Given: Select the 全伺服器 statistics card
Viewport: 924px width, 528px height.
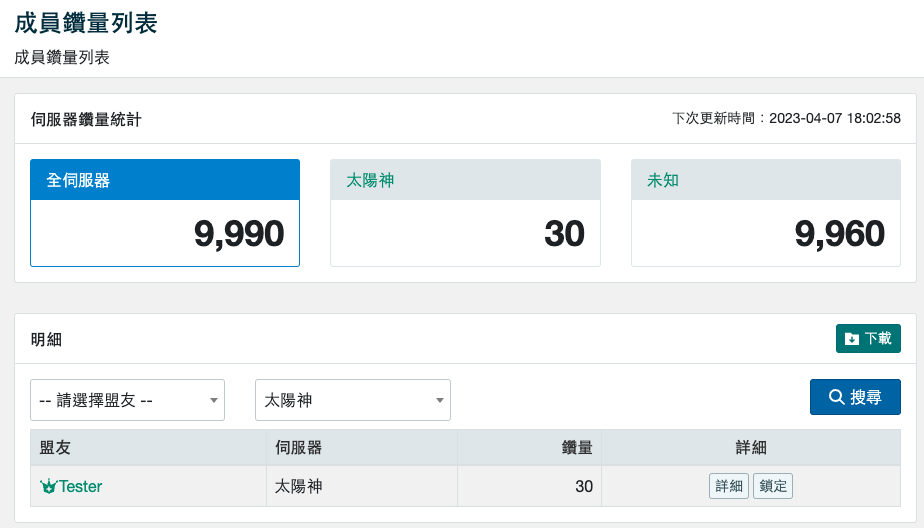Looking at the screenshot, I should point(165,213).
